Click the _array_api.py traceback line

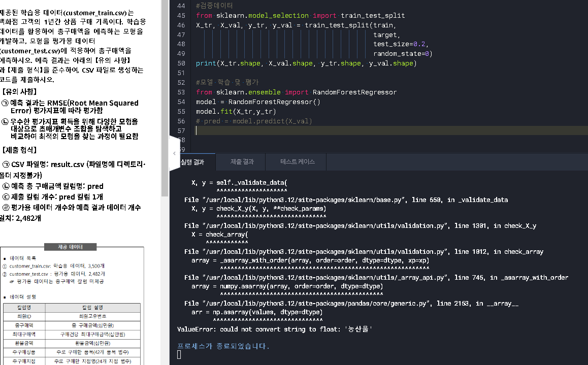[x=376, y=277]
